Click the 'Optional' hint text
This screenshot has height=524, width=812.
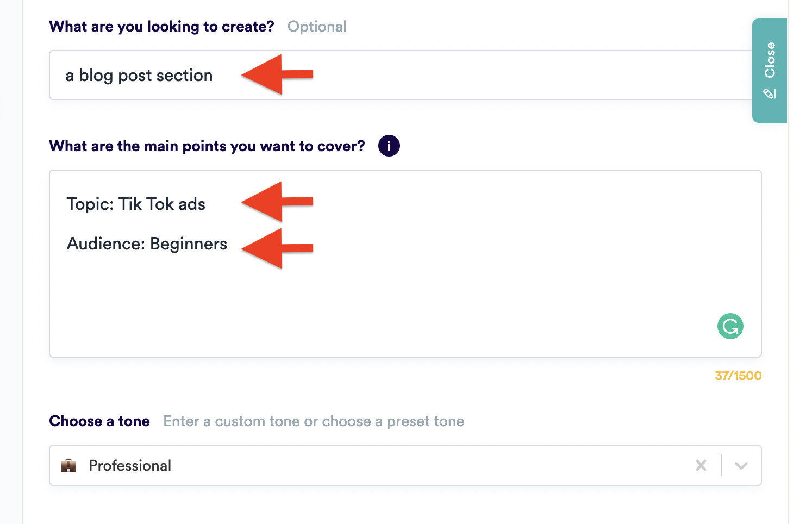(317, 27)
